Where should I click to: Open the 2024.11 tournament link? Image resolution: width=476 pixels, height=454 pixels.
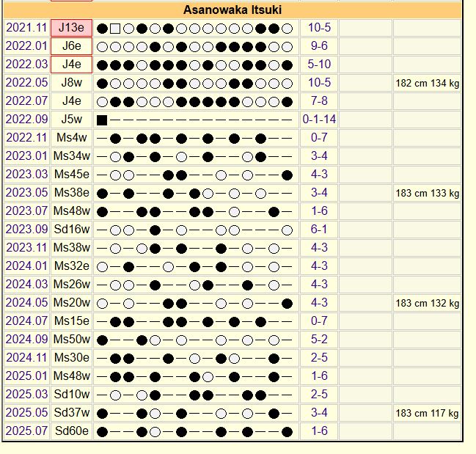pyautogui.click(x=26, y=357)
